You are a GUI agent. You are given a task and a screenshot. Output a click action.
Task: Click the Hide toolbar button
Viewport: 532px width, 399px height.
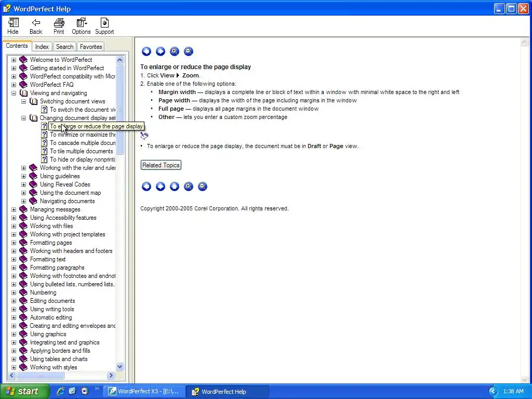pyautogui.click(x=13, y=26)
